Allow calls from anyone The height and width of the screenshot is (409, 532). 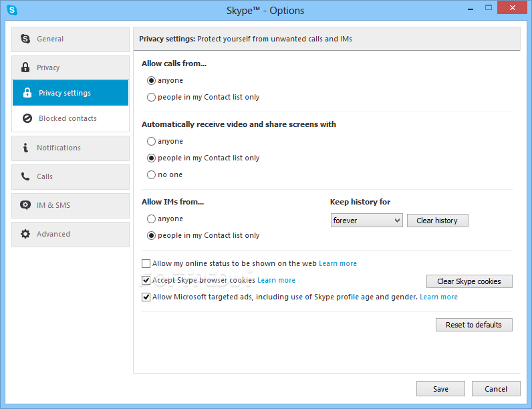(x=151, y=80)
